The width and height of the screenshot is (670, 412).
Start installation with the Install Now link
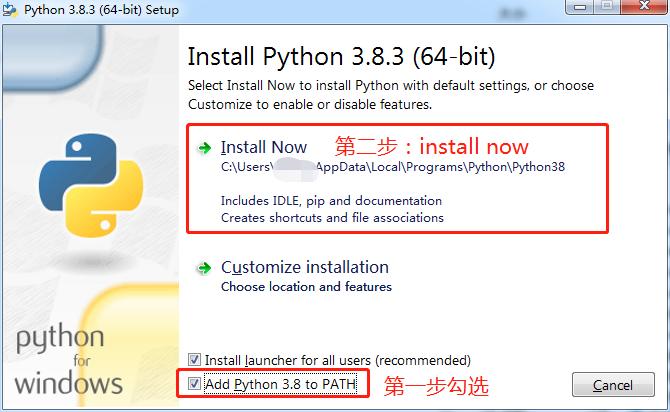[x=264, y=147]
